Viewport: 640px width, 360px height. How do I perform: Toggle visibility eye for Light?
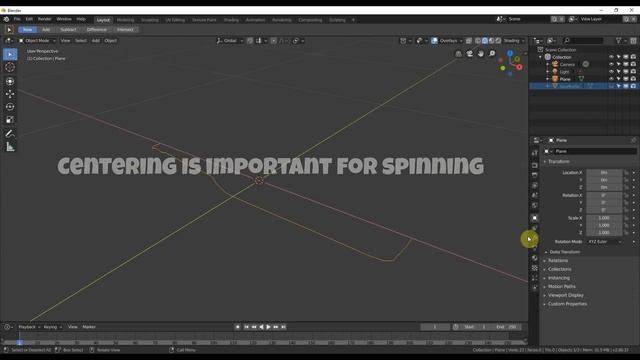click(611, 72)
